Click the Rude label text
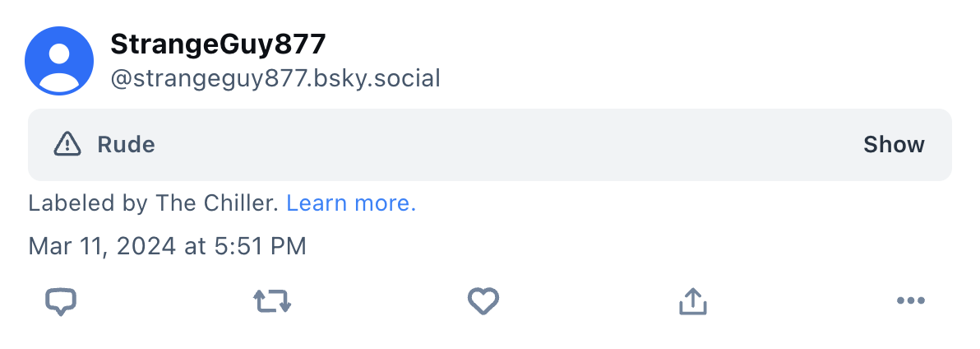This screenshot has width=980, height=349. point(126,145)
